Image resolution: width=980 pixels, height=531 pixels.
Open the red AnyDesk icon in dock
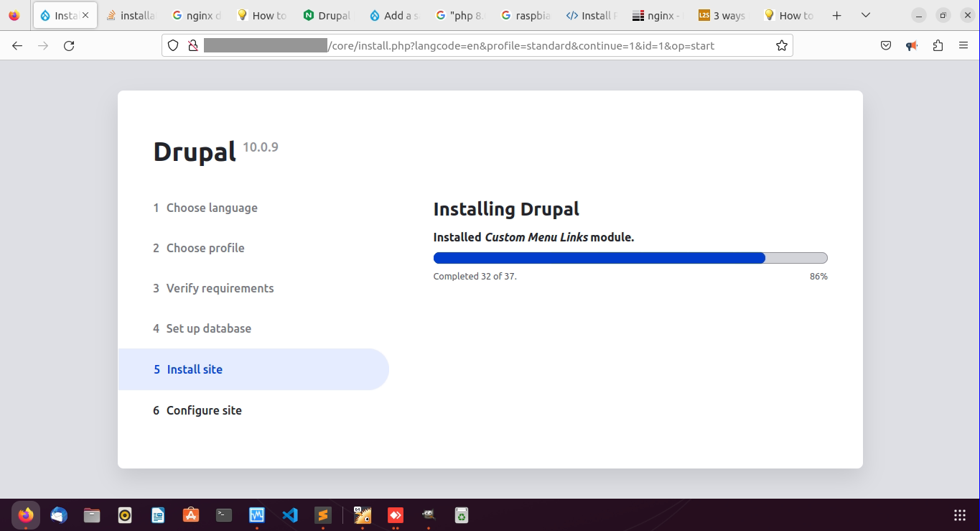click(x=396, y=515)
